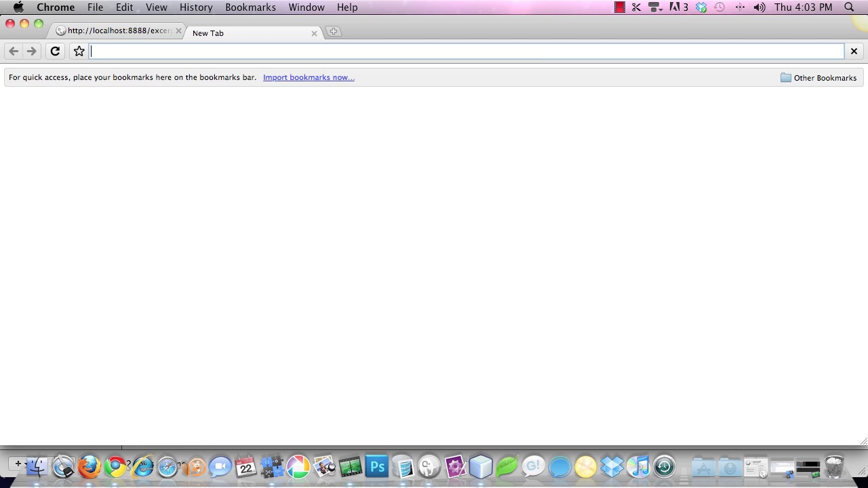Open Time Machine in the dock
This screenshot has width=868, height=488.
click(x=664, y=466)
